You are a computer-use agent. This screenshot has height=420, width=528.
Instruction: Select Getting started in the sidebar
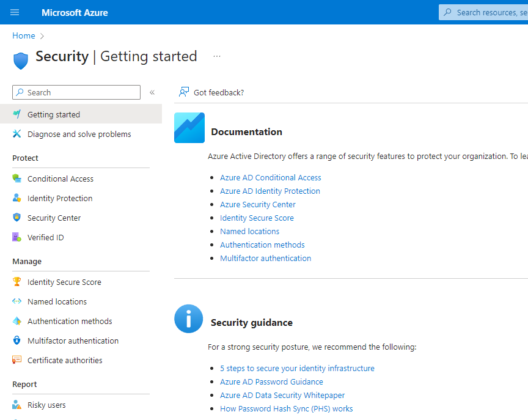81,114
